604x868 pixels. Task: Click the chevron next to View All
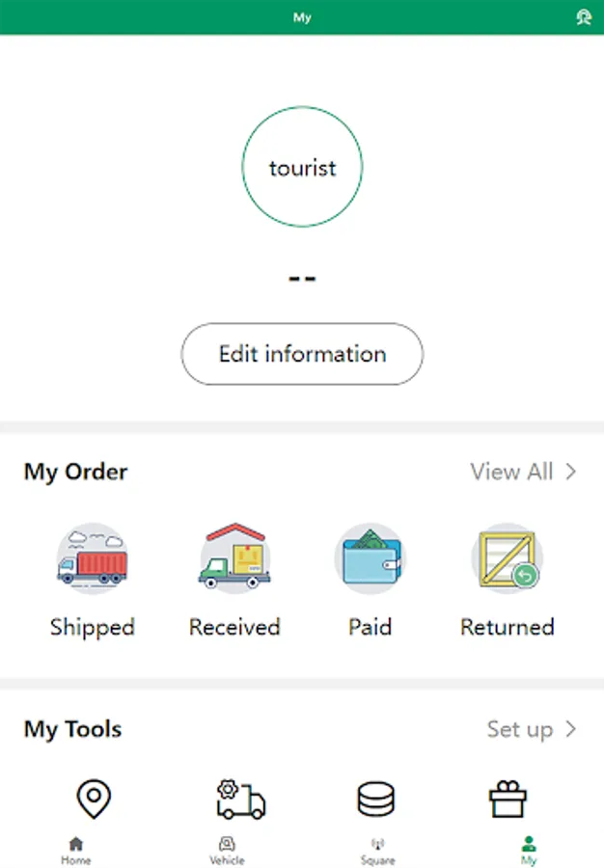[x=571, y=472]
